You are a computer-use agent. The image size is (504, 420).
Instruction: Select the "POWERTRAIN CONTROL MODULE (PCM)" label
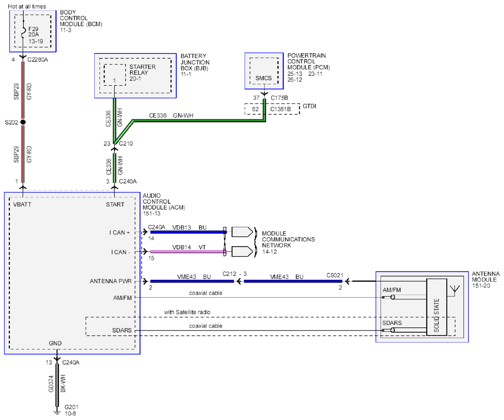[x=308, y=61]
